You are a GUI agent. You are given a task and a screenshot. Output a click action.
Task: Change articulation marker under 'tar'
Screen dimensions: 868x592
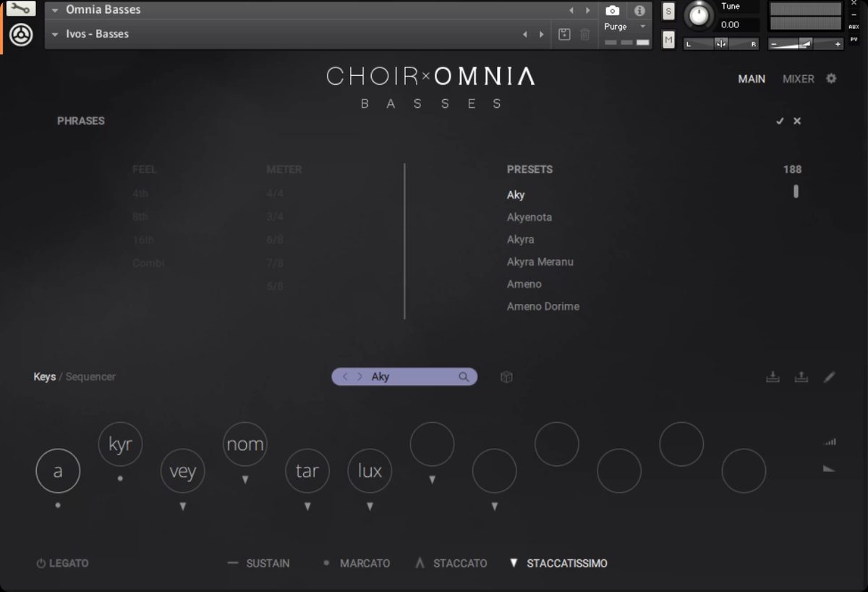coord(307,507)
